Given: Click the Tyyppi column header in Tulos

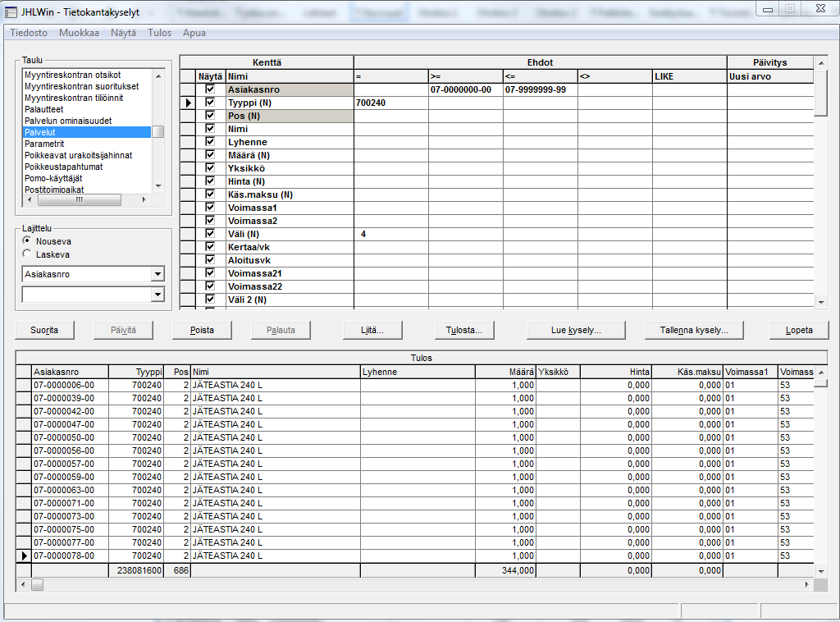Looking at the screenshot, I should tap(136, 372).
